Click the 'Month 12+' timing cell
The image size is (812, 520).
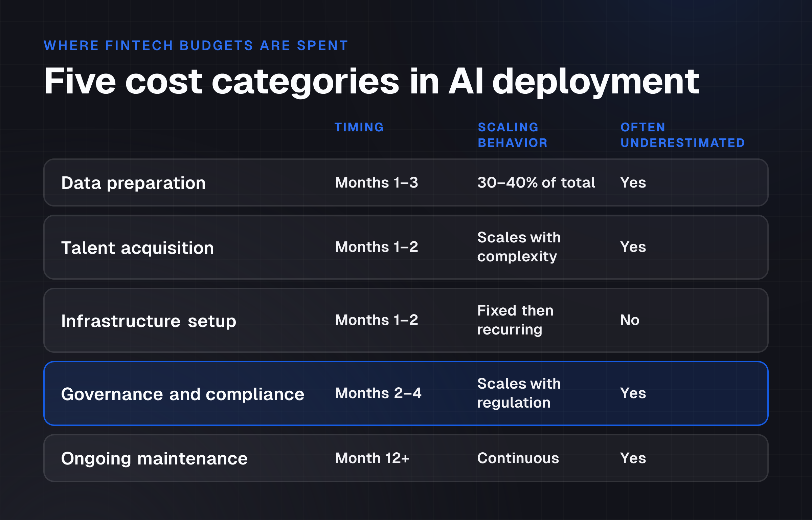(372, 458)
